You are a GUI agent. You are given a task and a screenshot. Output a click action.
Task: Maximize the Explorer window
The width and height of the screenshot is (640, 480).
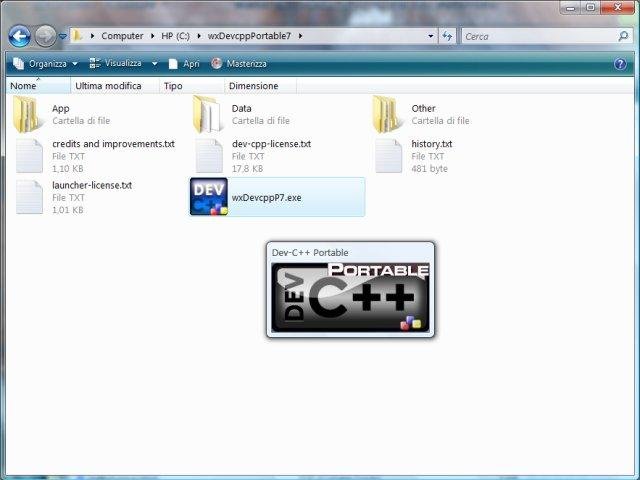click(x=591, y=8)
